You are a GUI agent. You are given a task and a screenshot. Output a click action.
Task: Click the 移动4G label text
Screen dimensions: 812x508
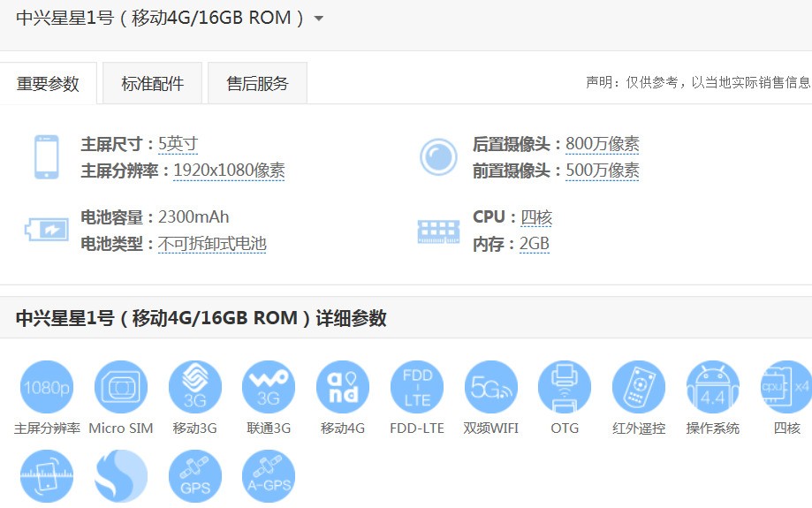click(343, 428)
